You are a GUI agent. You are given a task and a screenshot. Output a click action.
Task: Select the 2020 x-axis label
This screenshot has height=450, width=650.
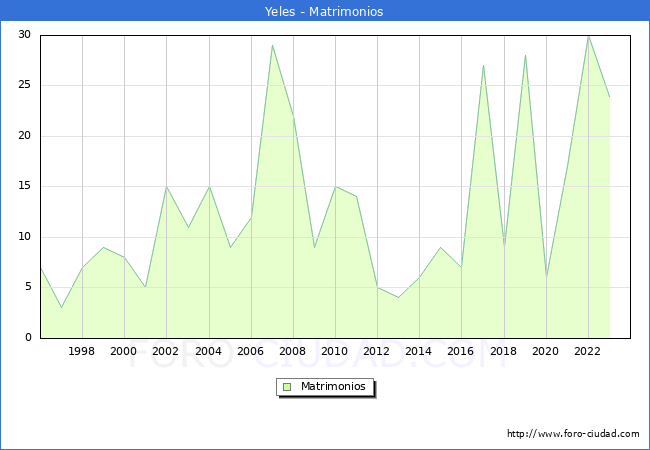click(x=546, y=351)
